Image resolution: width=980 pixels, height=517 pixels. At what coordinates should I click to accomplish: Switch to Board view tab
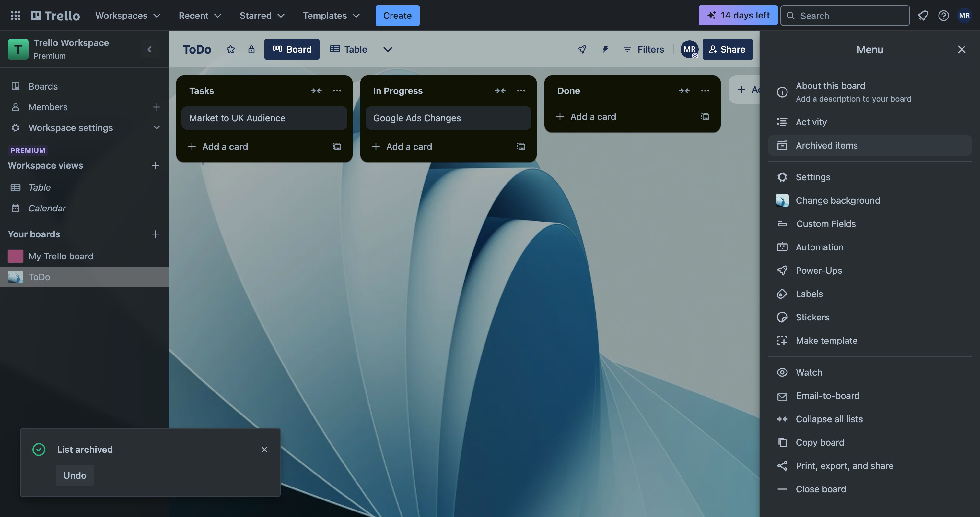[292, 50]
